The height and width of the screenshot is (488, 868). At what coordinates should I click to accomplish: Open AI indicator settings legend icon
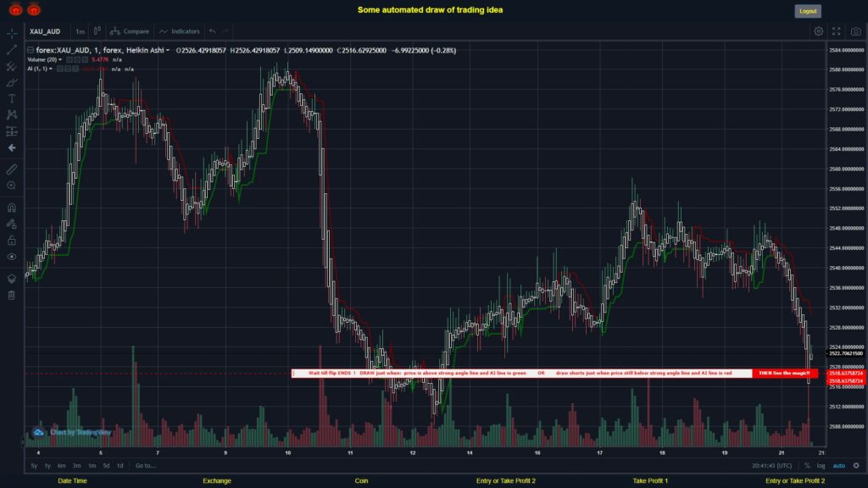click(x=68, y=69)
